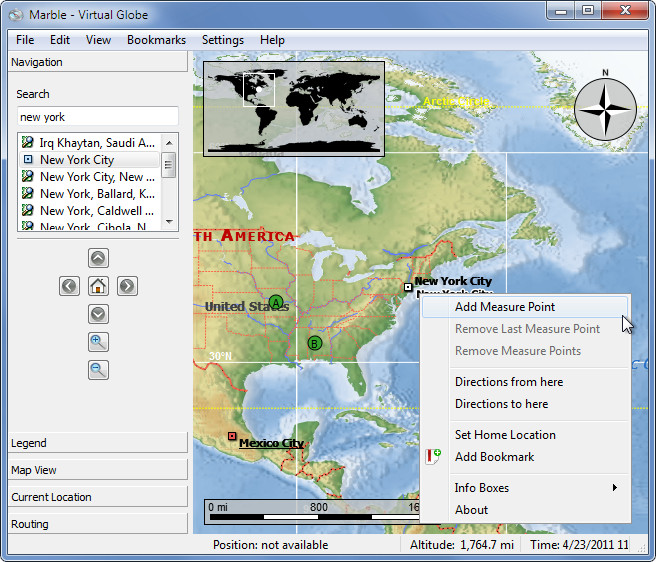Click the Marble globe icon in title bar
The height and width of the screenshot is (562, 656).
[16, 15]
